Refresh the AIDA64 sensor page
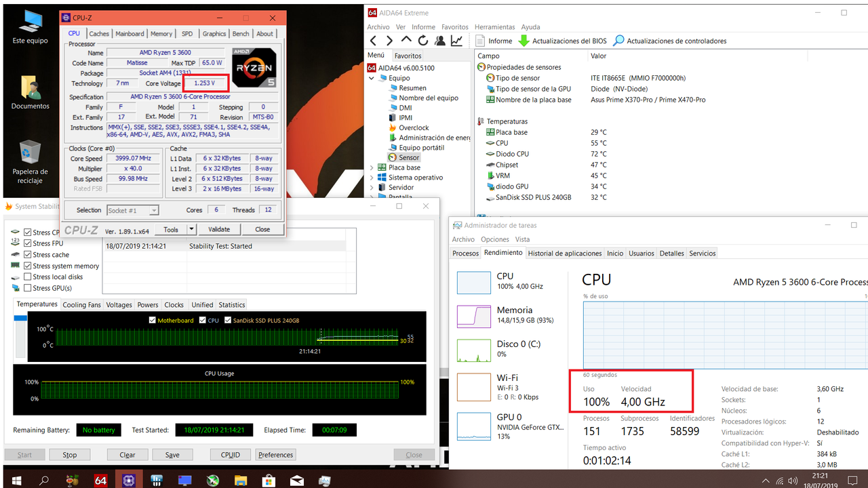The image size is (868, 488). [x=423, y=41]
